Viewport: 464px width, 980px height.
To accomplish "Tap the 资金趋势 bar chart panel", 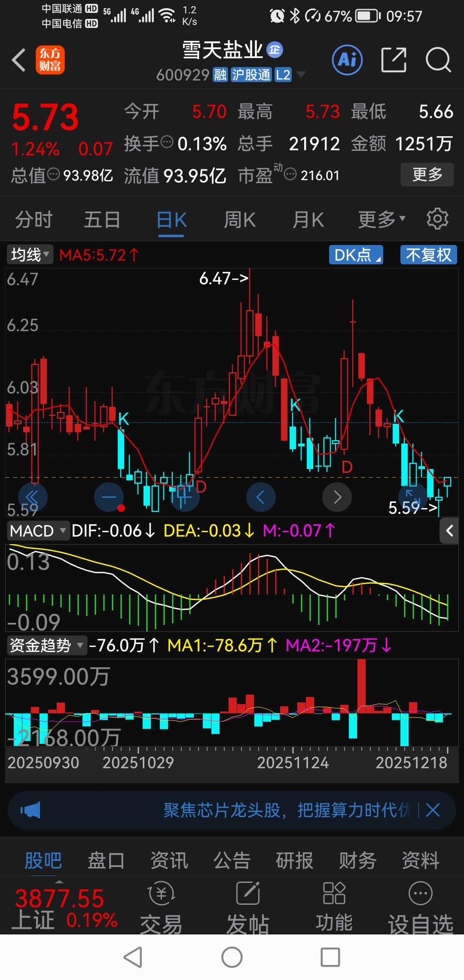I will coord(232,703).
